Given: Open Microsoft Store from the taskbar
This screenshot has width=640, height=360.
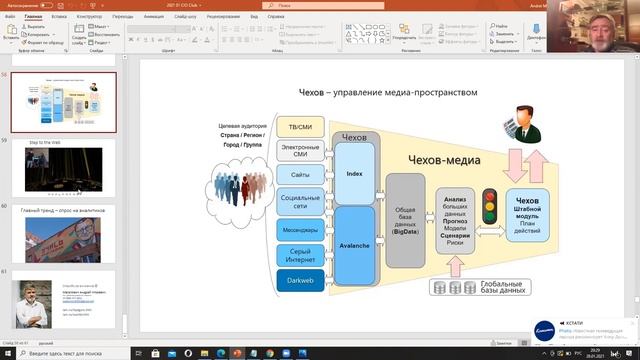Looking at the screenshot, I should [x=155, y=353].
